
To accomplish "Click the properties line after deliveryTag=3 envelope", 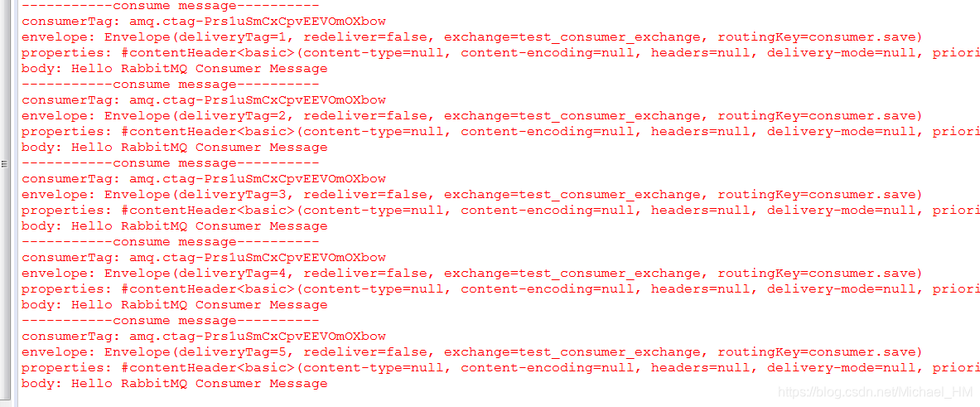I will (500, 211).
